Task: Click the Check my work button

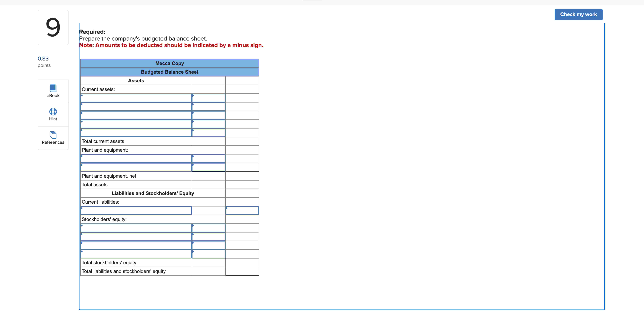Action: click(578, 15)
